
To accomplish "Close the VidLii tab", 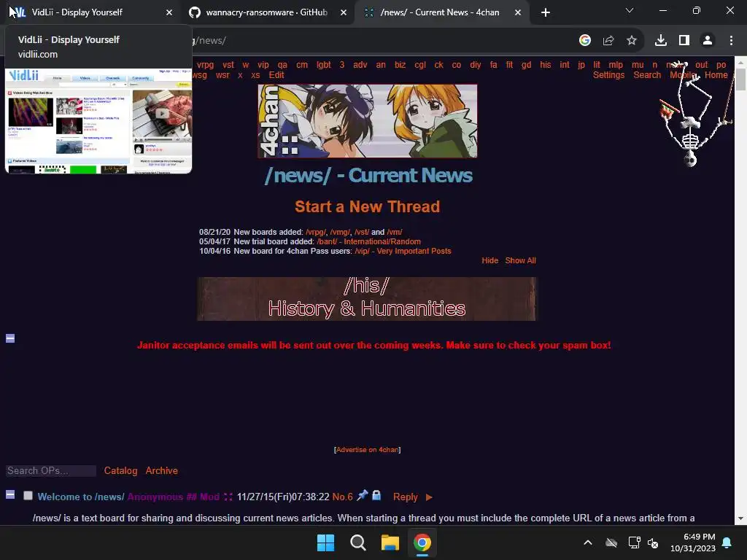I will pyautogui.click(x=169, y=12).
